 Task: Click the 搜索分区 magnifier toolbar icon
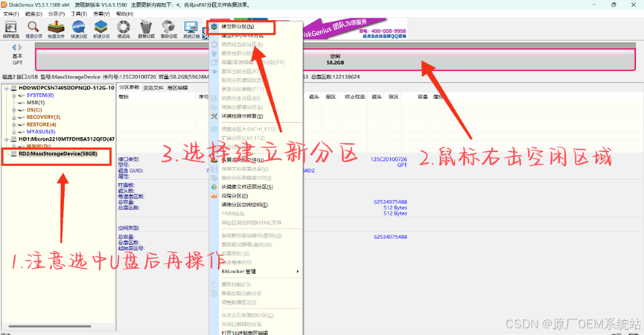pos(34,30)
